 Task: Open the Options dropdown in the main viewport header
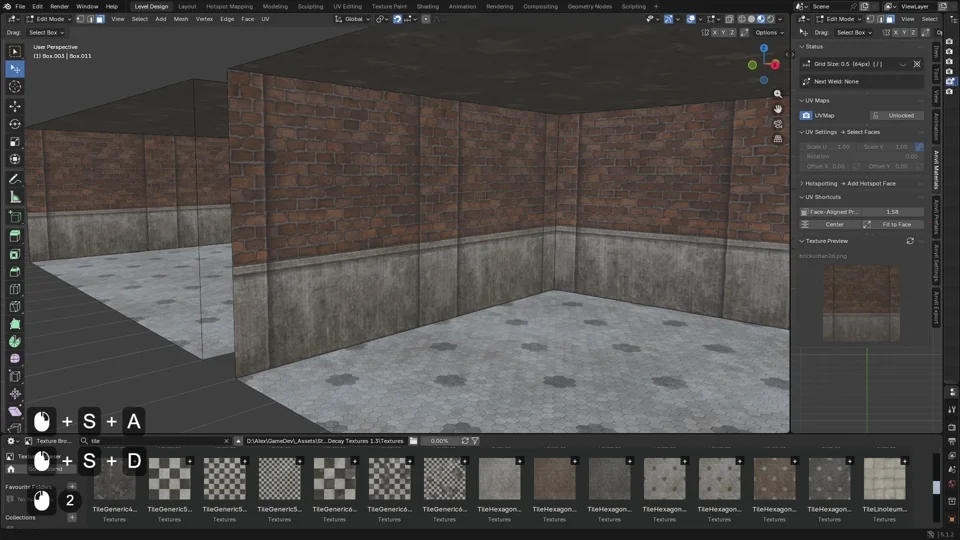click(x=769, y=32)
